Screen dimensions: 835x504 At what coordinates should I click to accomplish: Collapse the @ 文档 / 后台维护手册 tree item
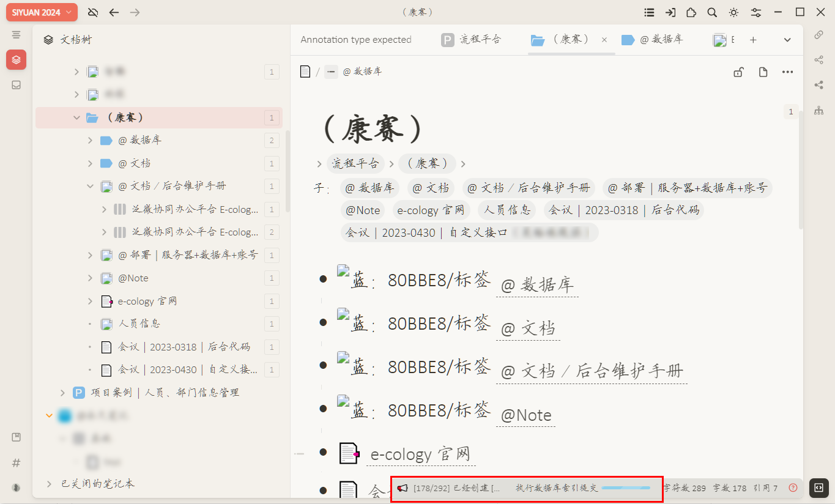[x=90, y=186]
